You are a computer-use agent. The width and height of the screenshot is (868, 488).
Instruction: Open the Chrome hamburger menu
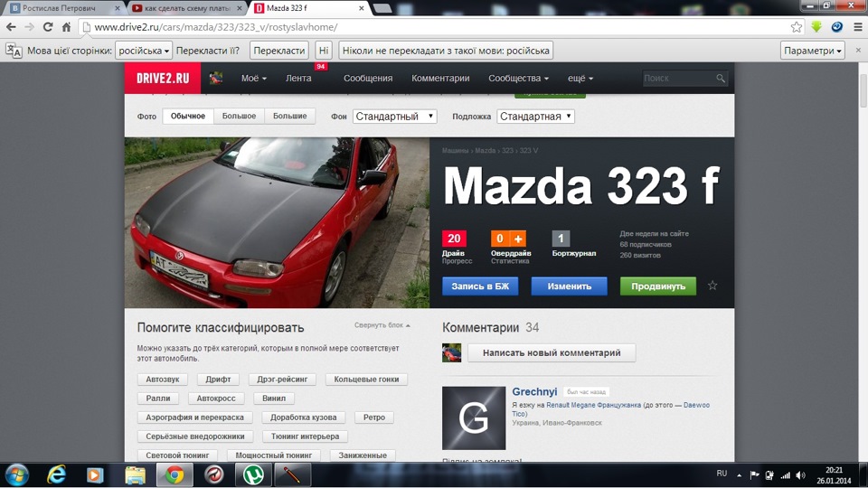click(x=857, y=26)
